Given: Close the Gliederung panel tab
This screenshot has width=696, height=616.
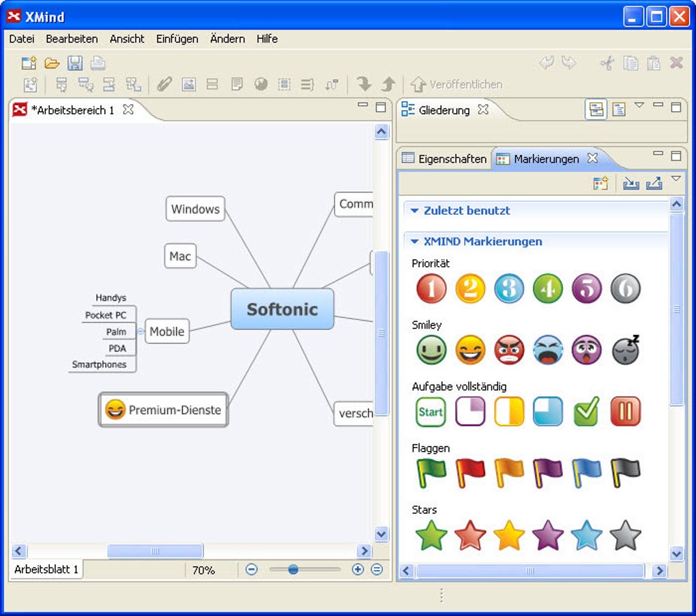Looking at the screenshot, I should (483, 109).
